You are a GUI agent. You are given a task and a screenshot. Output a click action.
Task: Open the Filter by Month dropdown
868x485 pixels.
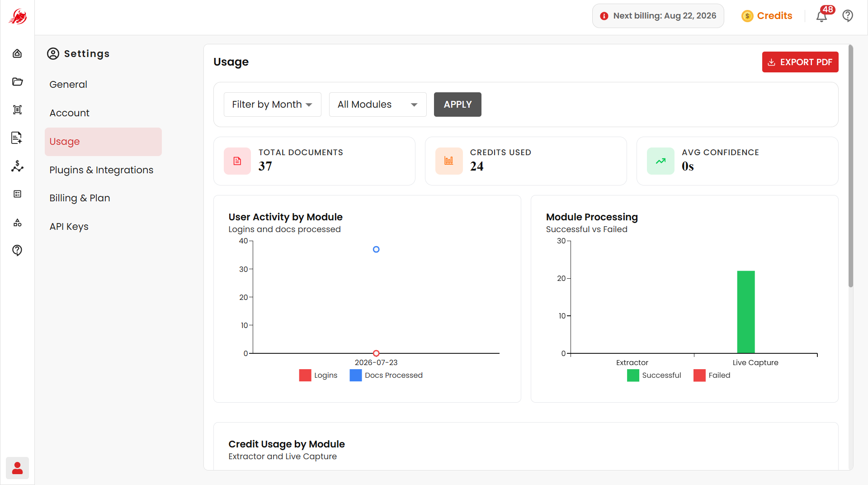(x=273, y=105)
